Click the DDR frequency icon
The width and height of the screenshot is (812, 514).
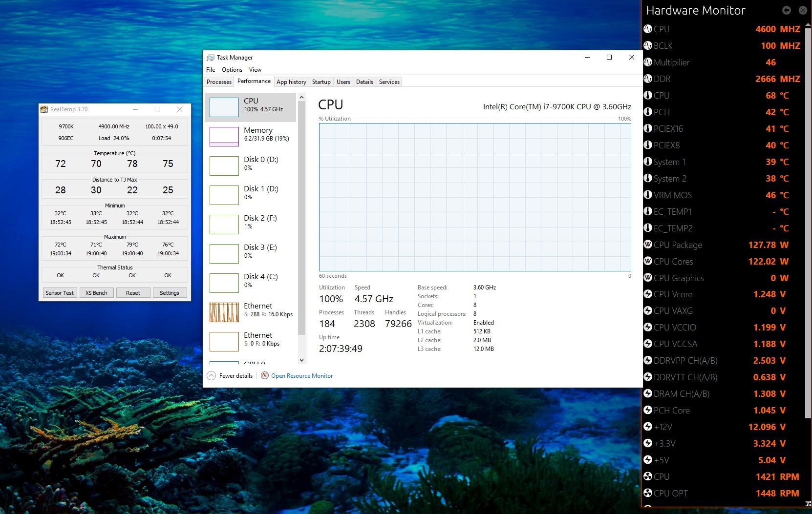pyautogui.click(x=648, y=79)
